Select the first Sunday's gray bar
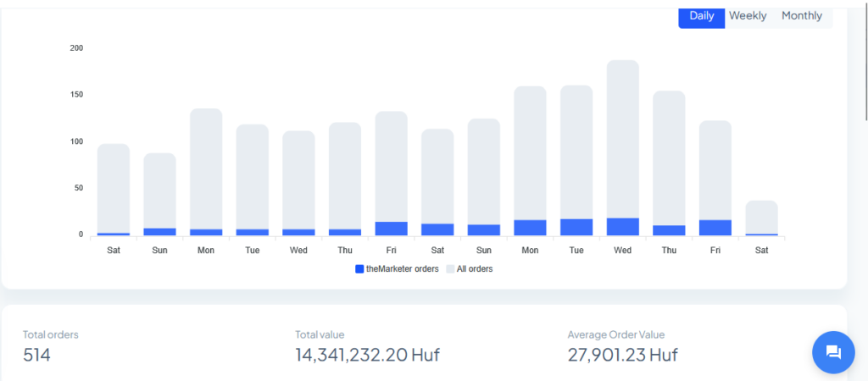Screen dimensions: 868x381 [159, 190]
